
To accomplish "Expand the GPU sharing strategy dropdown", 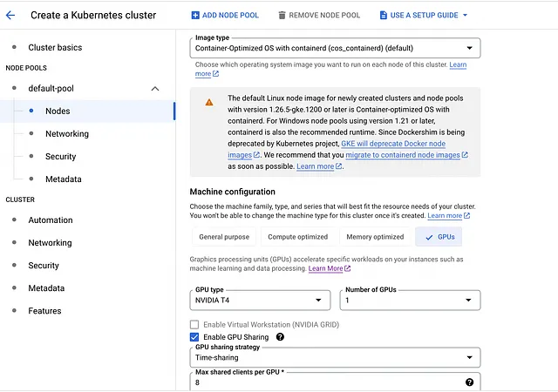I will [335, 357].
